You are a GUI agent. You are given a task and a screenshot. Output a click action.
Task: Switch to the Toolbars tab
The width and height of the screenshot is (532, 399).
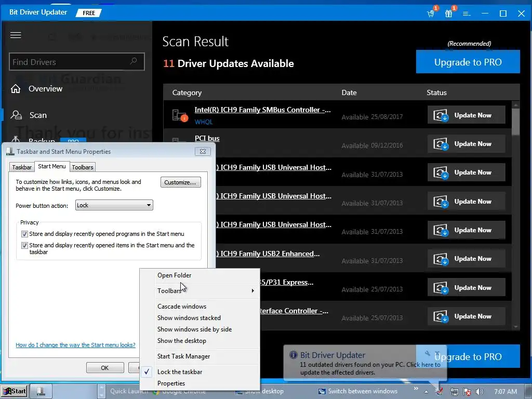click(x=83, y=167)
